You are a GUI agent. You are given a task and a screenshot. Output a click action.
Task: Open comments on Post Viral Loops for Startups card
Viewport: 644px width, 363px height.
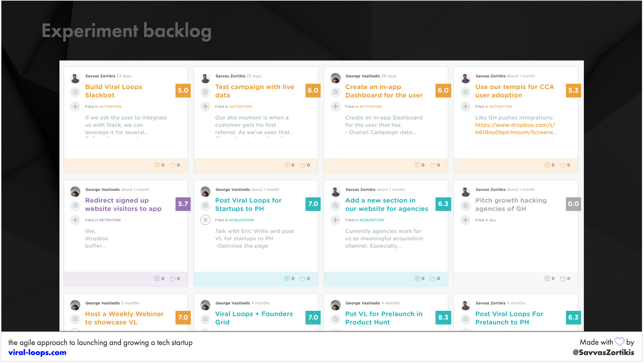[289, 279]
